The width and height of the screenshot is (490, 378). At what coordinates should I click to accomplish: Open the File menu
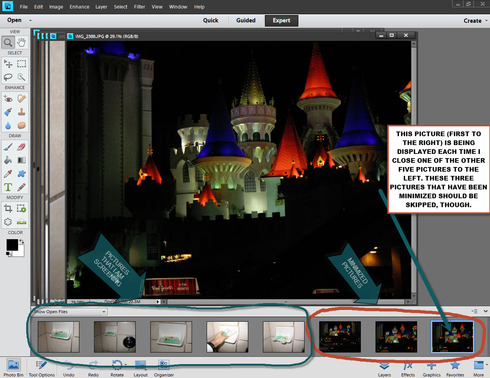coord(23,7)
